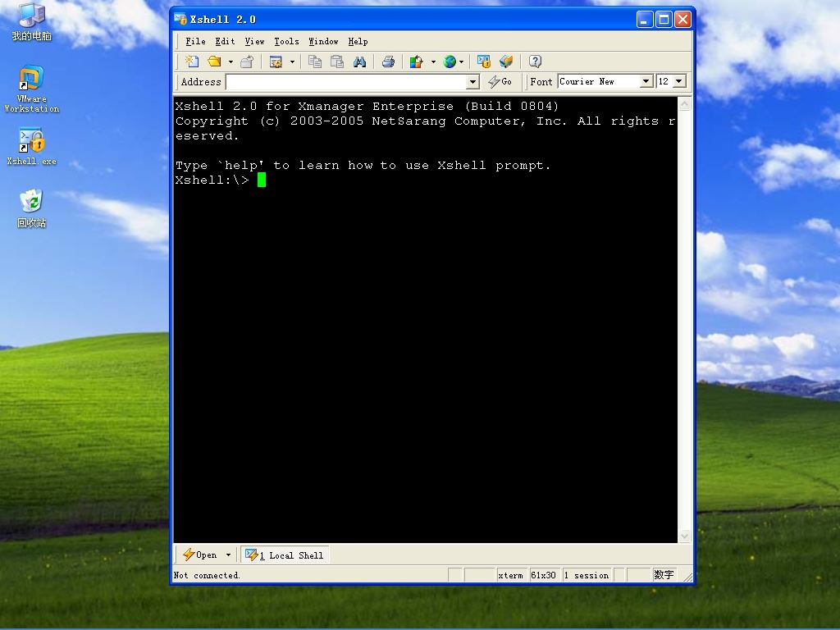Click the Open folder icon in toolbar

pyautogui.click(x=215, y=62)
